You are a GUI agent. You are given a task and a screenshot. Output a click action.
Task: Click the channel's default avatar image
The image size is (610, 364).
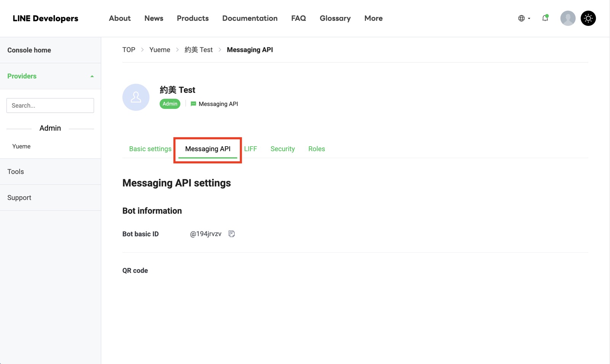click(x=136, y=97)
